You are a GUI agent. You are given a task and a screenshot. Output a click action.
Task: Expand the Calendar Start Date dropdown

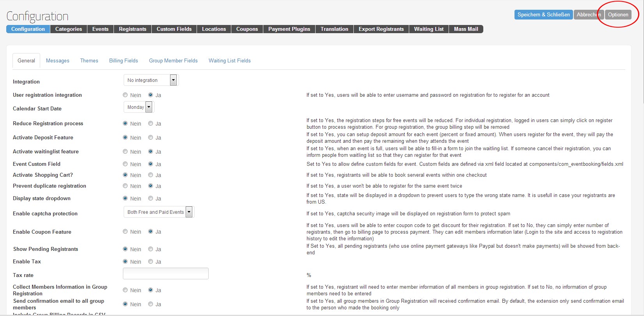(x=138, y=107)
